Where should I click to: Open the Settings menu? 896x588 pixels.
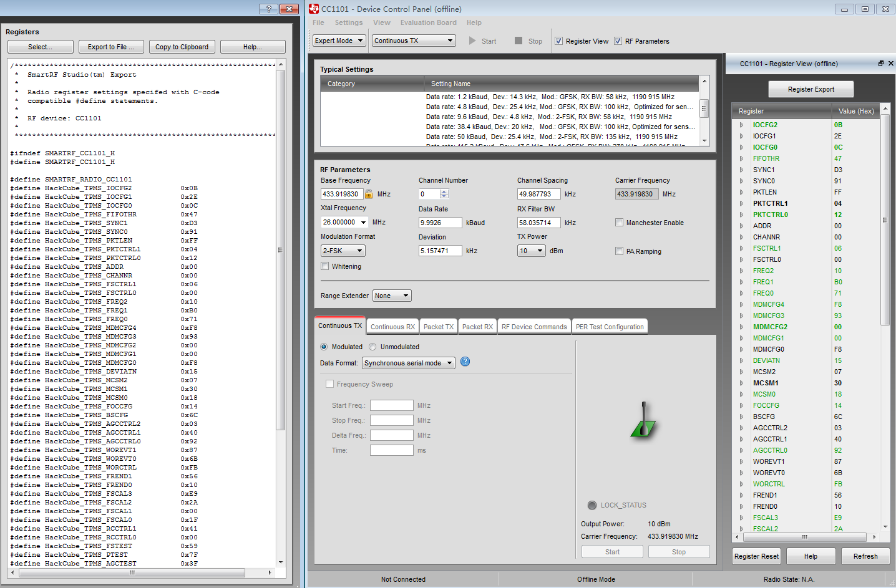pos(348,22)
